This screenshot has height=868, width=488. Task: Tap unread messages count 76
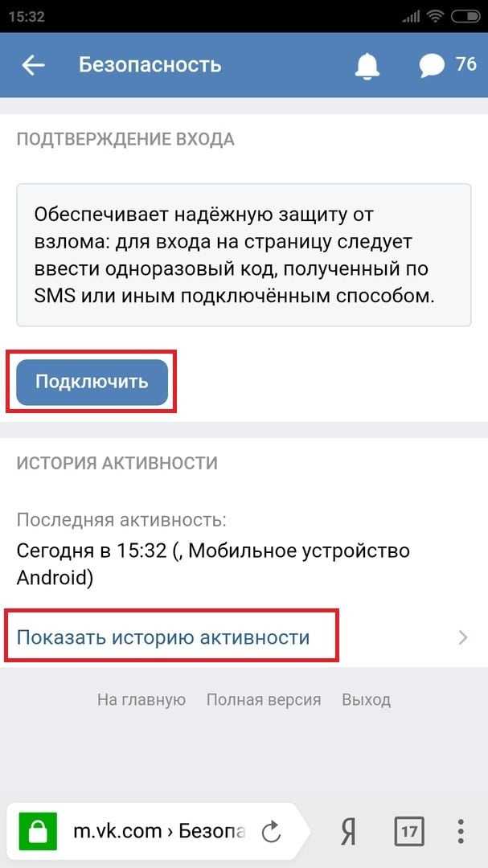pyautogui.click(x=465, y=63)
